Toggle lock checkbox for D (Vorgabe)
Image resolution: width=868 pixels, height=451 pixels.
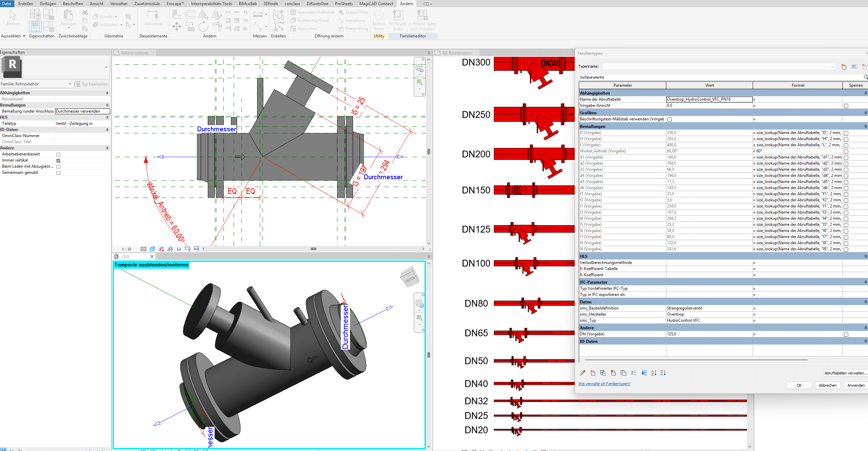click(x=846, y=133)
